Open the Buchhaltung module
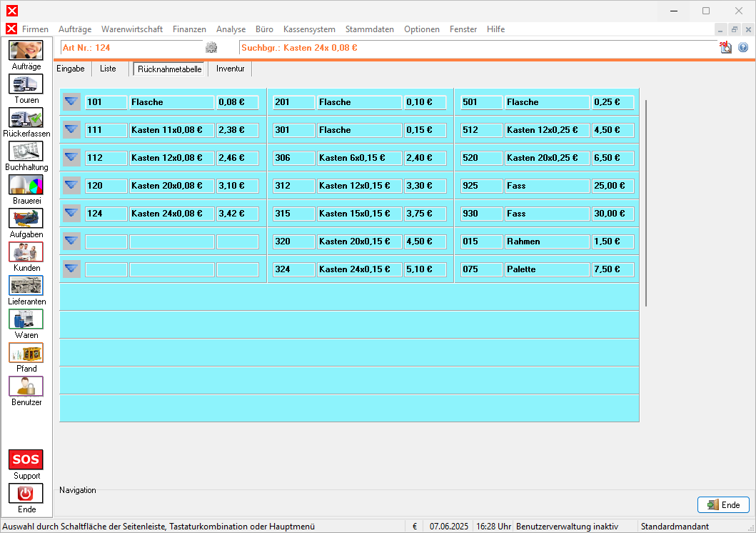Image resolution: width=756 pixels, height=533 pixels. point(26,151)
